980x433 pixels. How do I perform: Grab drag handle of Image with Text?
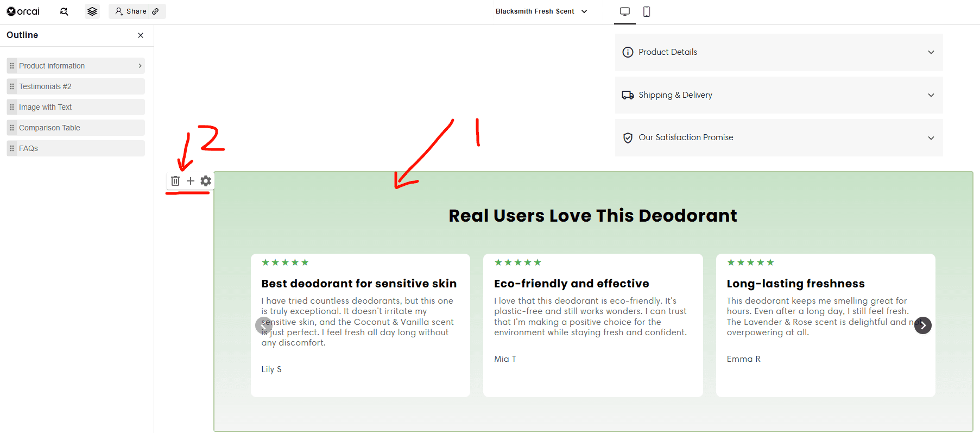coord(12,107)
